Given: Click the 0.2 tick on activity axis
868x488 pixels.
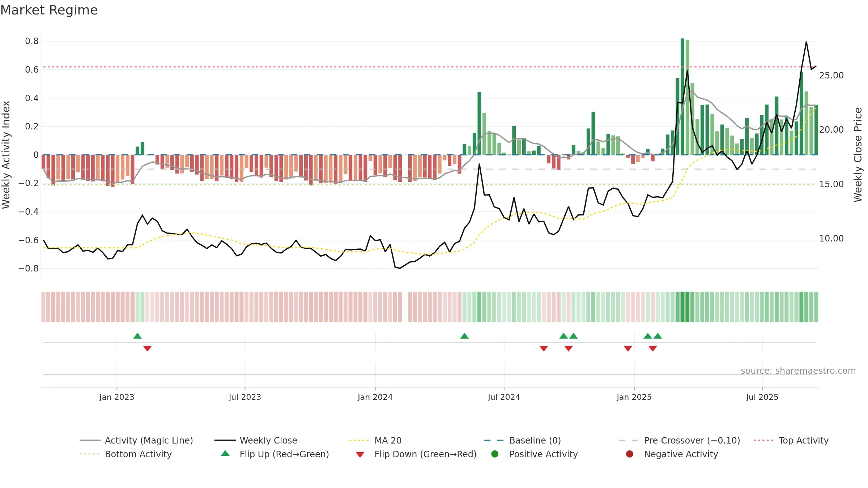Looking at the screenshot, I should pyautogui.click(x=32, y=126).
